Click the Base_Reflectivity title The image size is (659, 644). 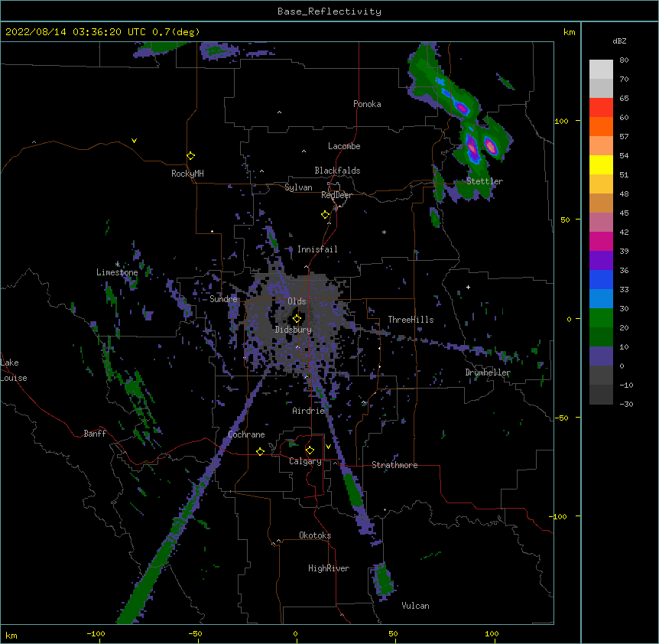pyautogui.click(x=329, y=11)
